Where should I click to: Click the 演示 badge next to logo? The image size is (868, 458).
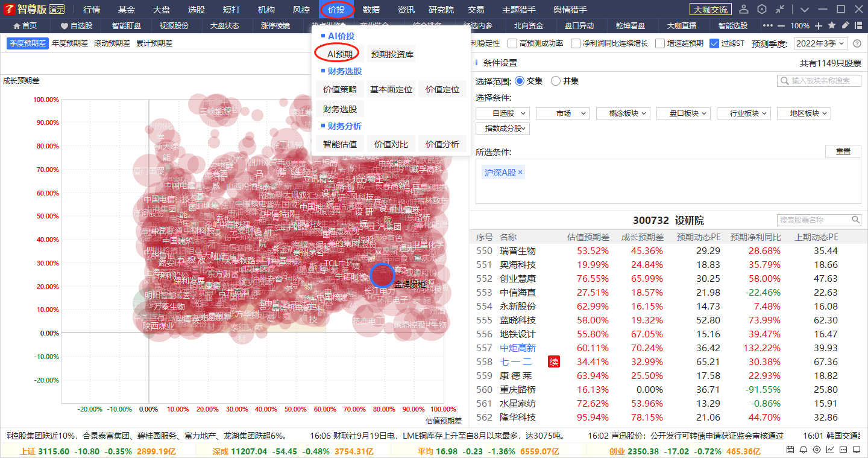click(57, 9)
